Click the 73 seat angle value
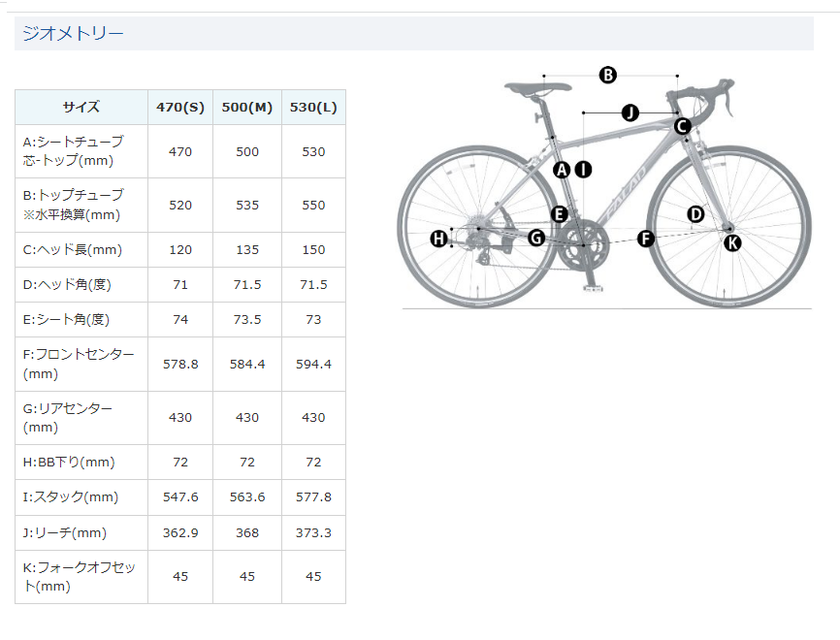The image size is (840, 640). tap(313, 319)
